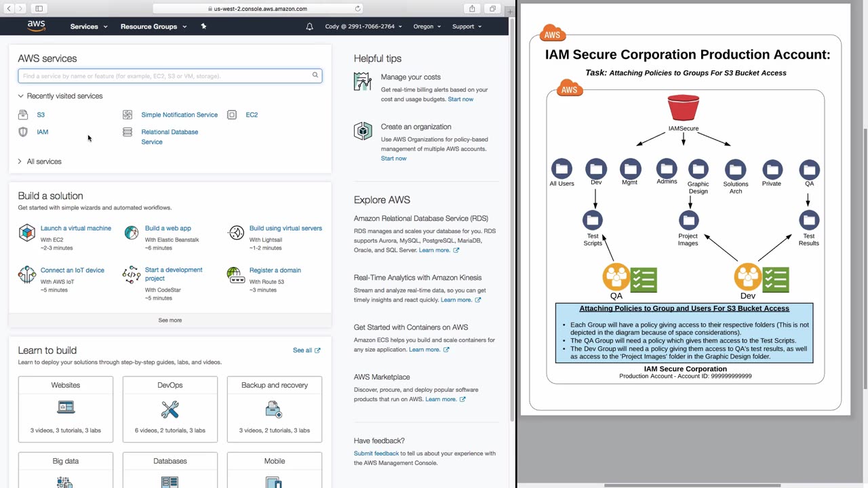This screenshot has height=488, width=868.
Task: Open the Resource Groups dropdown
Action: click(153, 26)
